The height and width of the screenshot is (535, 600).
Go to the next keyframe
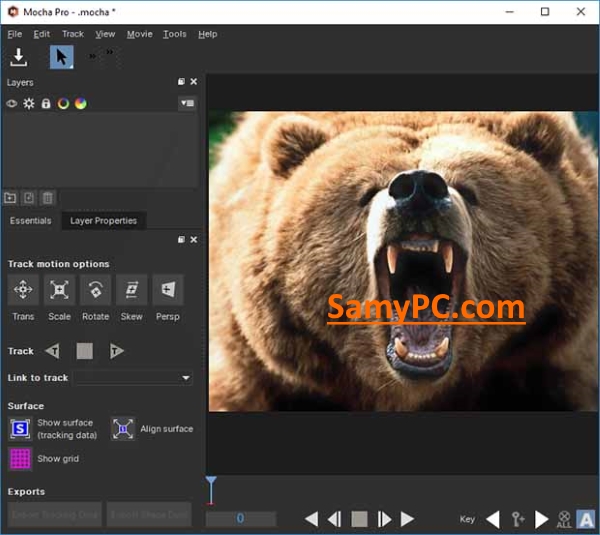(x=541, y=519)
